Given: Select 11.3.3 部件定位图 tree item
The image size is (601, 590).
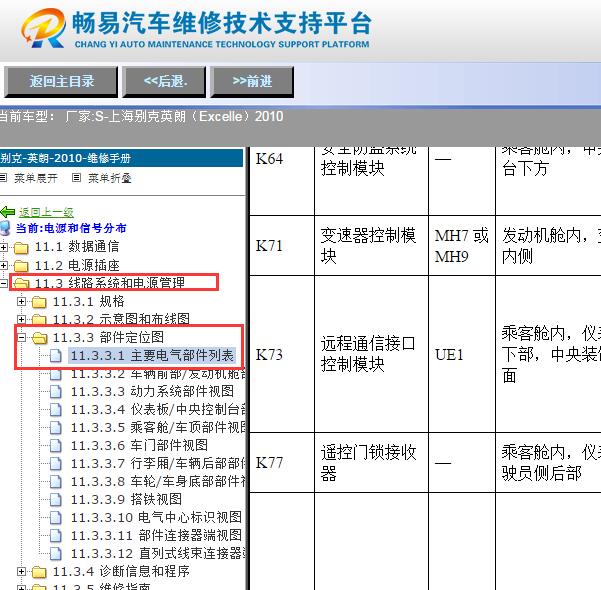Looking at the screenshot, I should pos(108,337).
